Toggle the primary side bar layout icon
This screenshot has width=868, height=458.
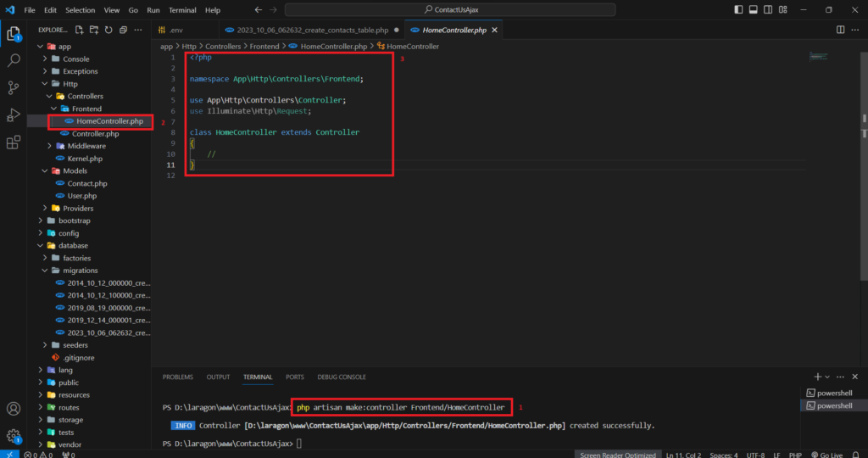[x=738, y=10]
